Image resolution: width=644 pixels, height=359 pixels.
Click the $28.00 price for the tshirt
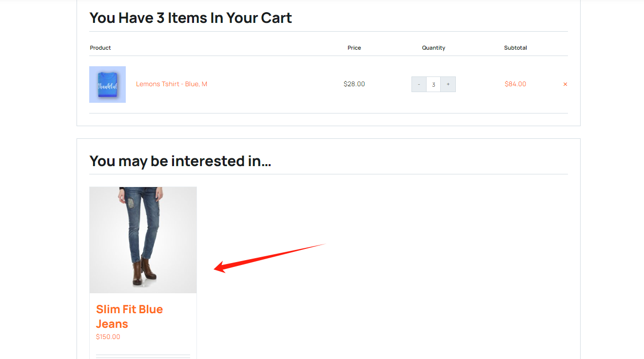(354, 84)
